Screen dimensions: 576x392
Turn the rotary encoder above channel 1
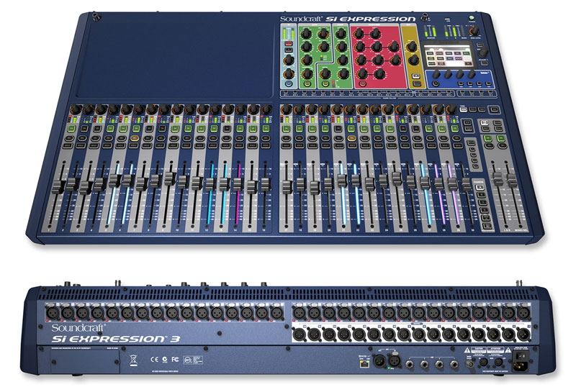[76, 109]
